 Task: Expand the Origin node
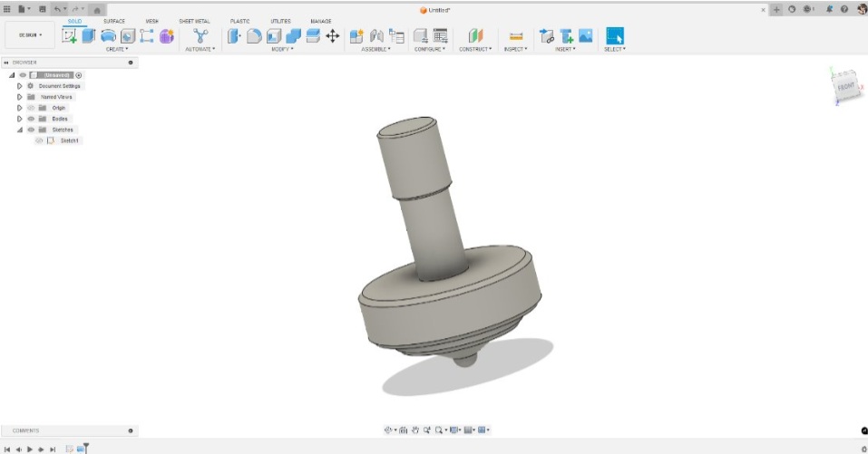[x=19, y=108]
